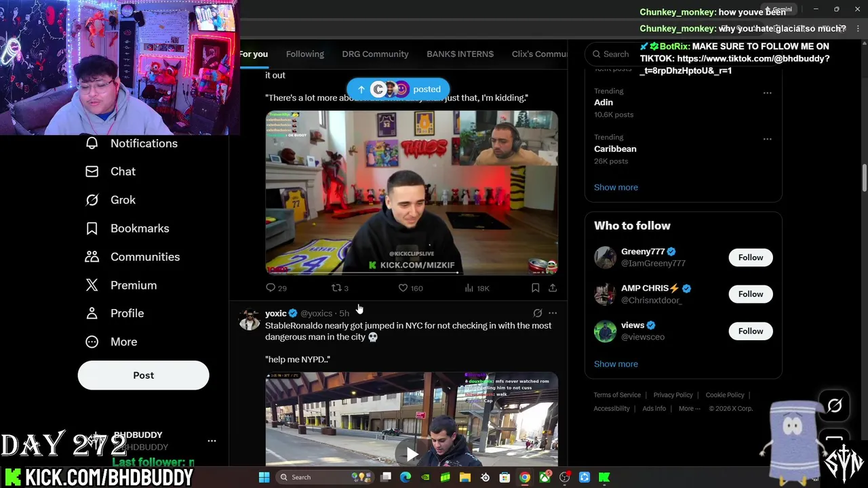Bookmark the Mizkif clip post
868x488 pixels.
point(535,288)
